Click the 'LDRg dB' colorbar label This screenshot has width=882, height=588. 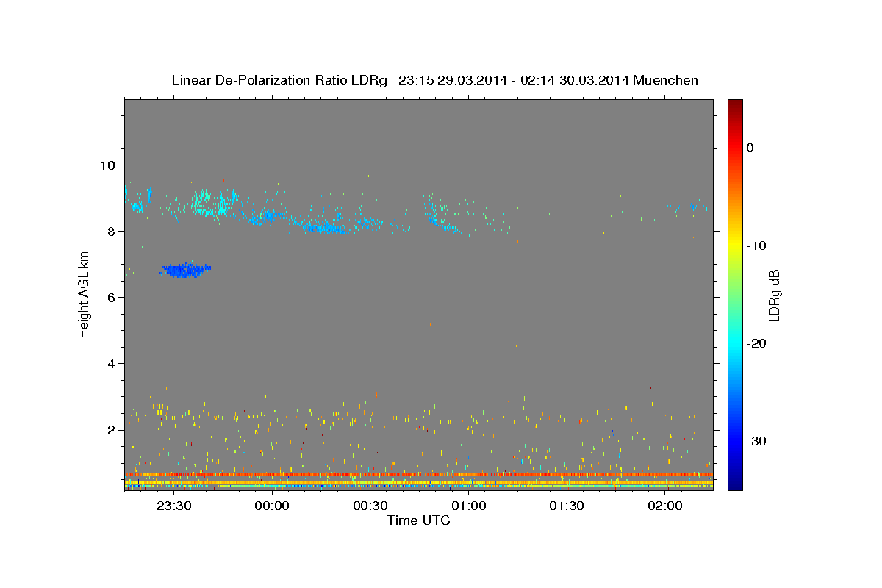(773, 295)
